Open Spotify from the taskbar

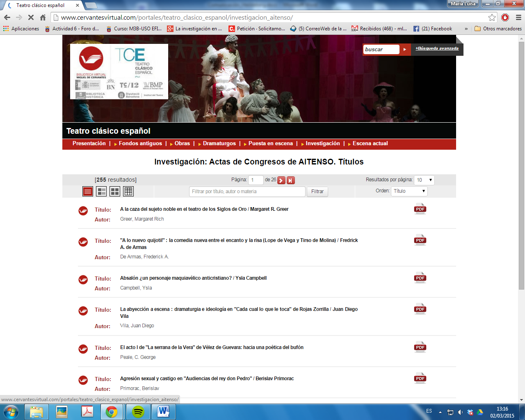pos(138,412)
